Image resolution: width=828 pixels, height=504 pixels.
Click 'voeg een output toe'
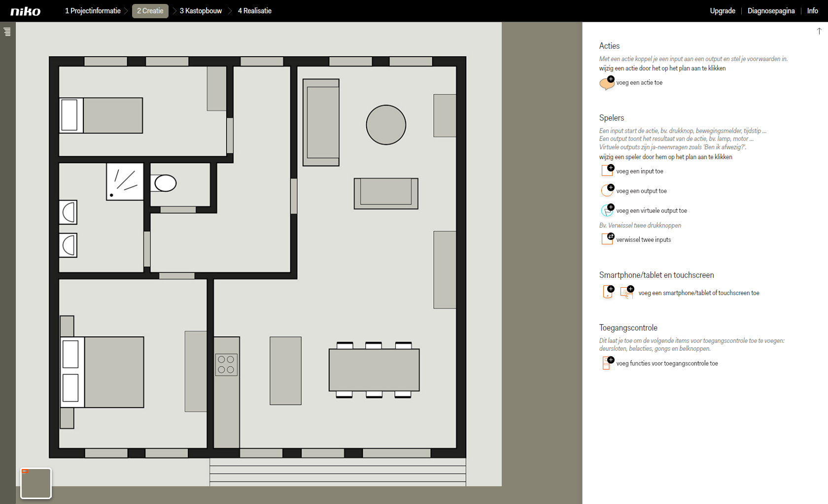click(x=641, y=191)
